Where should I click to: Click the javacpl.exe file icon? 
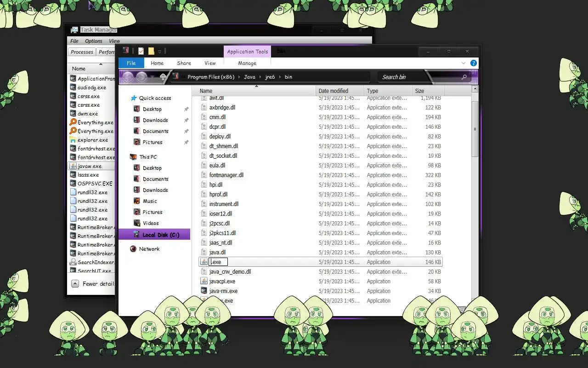point(204,282)
